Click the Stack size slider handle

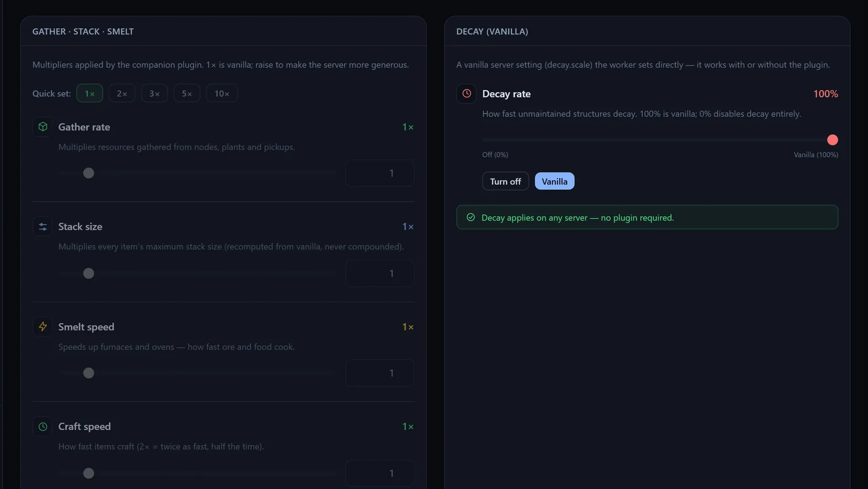click(88, 273)
